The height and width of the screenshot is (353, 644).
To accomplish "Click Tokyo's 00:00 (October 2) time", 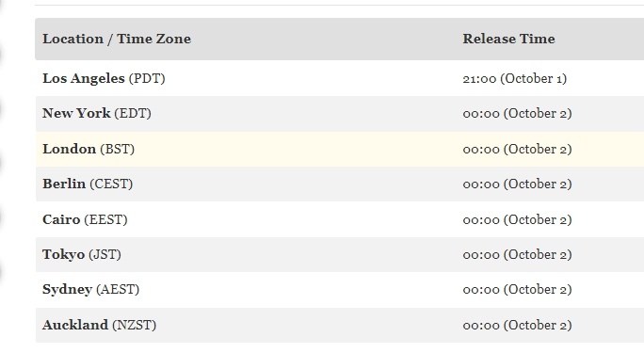I will tap(517, 254).
